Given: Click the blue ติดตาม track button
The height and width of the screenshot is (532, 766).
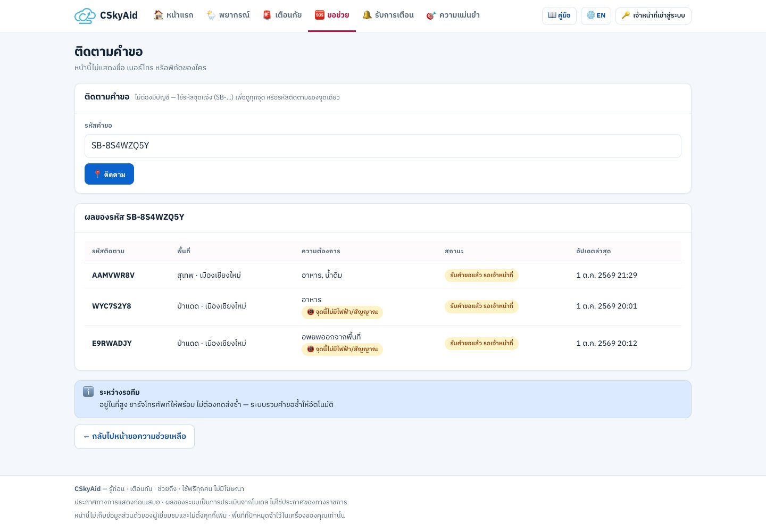Looking at the screenshot, I should pos(109,174).
